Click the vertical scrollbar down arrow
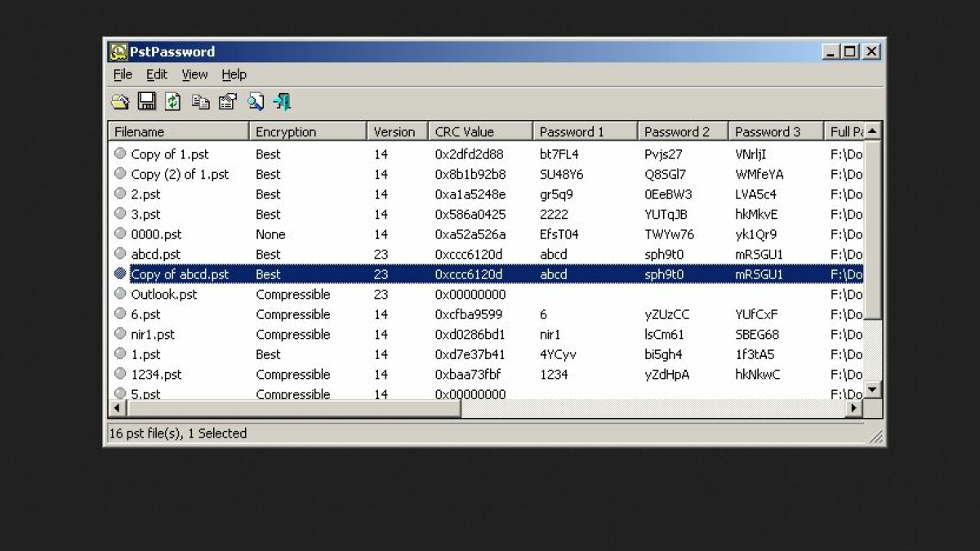Screen dimensions: 980x551 [872, 390]
